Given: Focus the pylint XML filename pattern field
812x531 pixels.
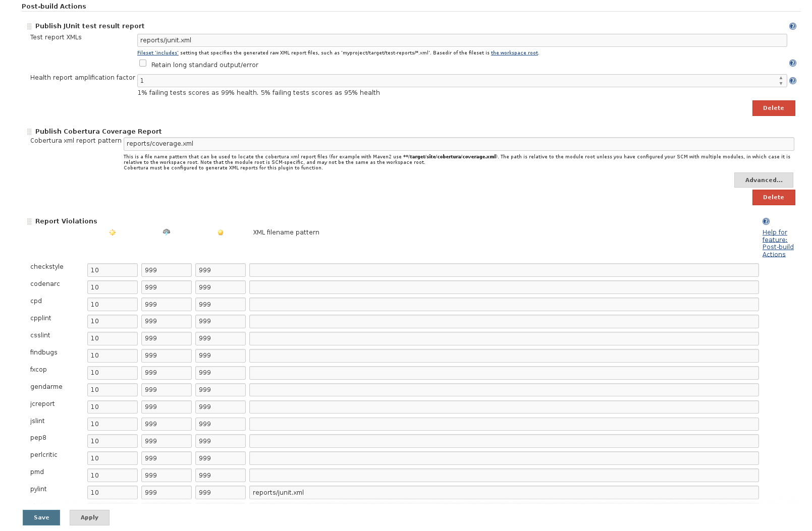Looking at the screenshot, I should point(504,493).
